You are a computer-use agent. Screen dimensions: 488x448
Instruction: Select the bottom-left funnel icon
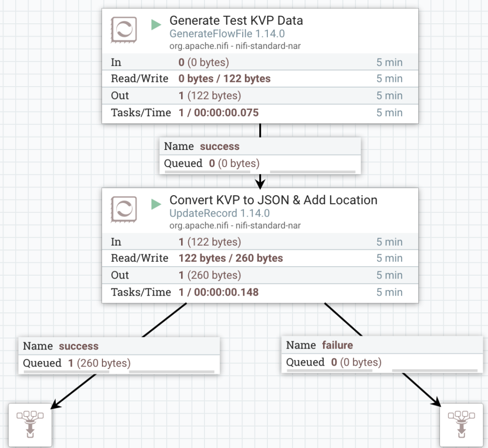pyautogui.click(x=30, y=425)
